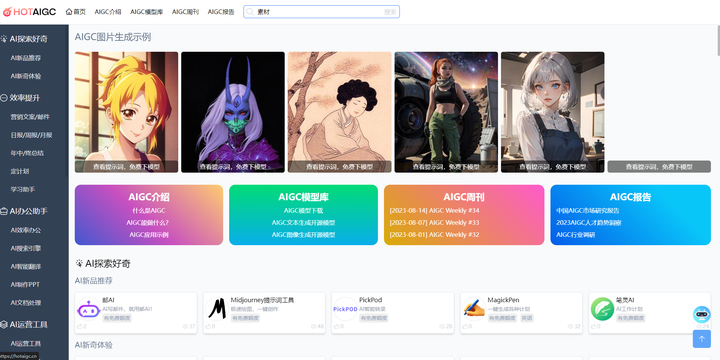Open AIGC模型库 in top navigation
Image resolution: width=720 pixels, height=360 pixels.
click(x=146, y=12)
